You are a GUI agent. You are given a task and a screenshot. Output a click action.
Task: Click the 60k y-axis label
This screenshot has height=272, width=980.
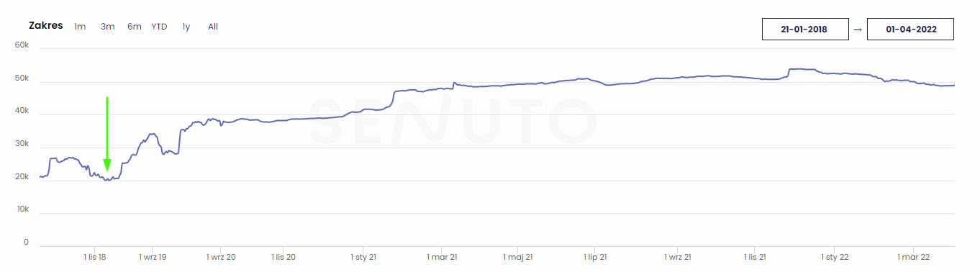(x=22, y=45)
